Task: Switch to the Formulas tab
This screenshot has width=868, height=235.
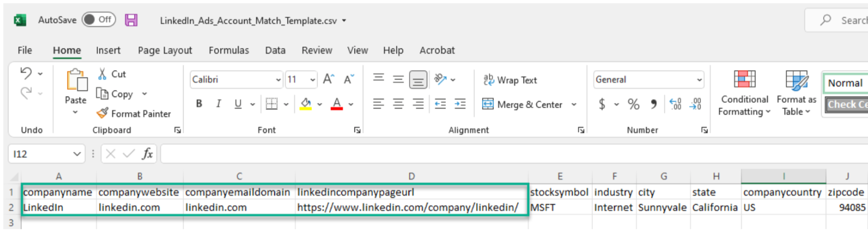Action: [228, 50]
